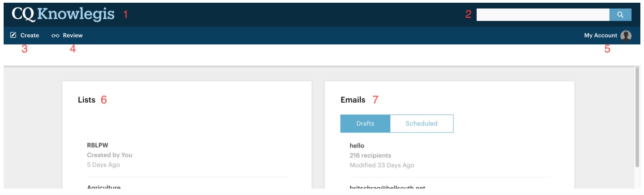Switch to the Drafts tab

(365, 123)
